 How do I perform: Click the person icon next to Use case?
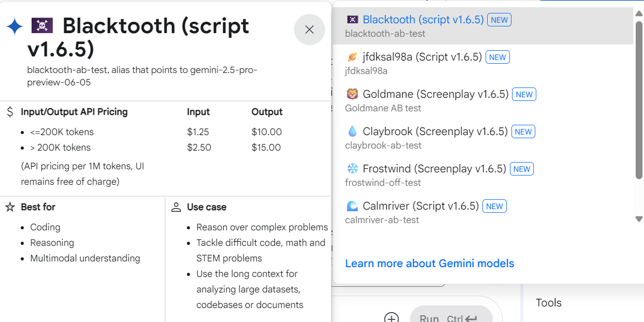coord(176,207)
